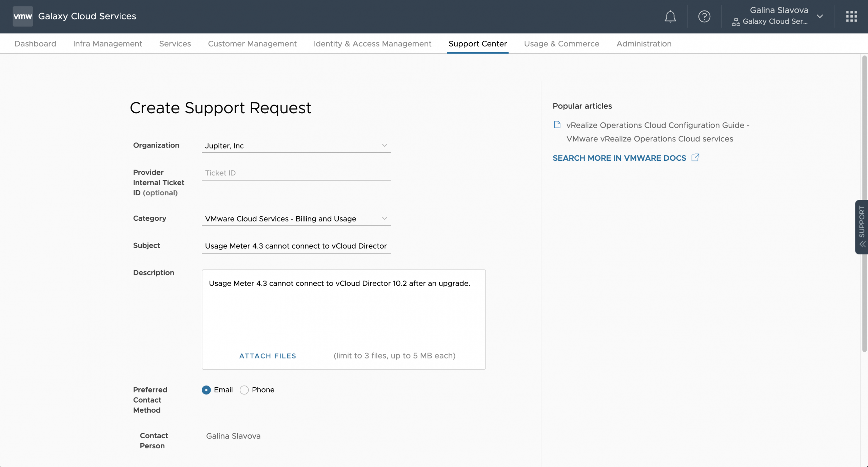The width and height of the screenshot is (868, 467).
Task: Open Search More in VMware Docs link
Action: coord(619,158)
